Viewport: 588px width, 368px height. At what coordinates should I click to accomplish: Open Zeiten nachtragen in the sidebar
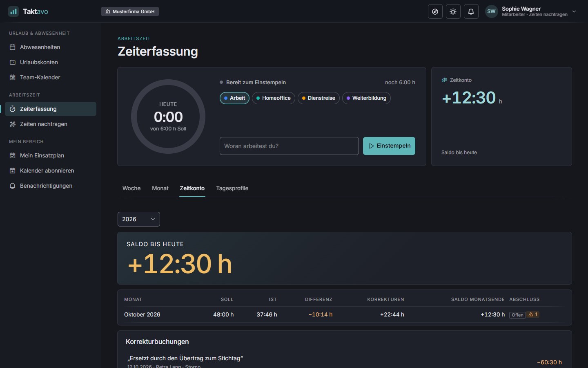coord(51,124)
